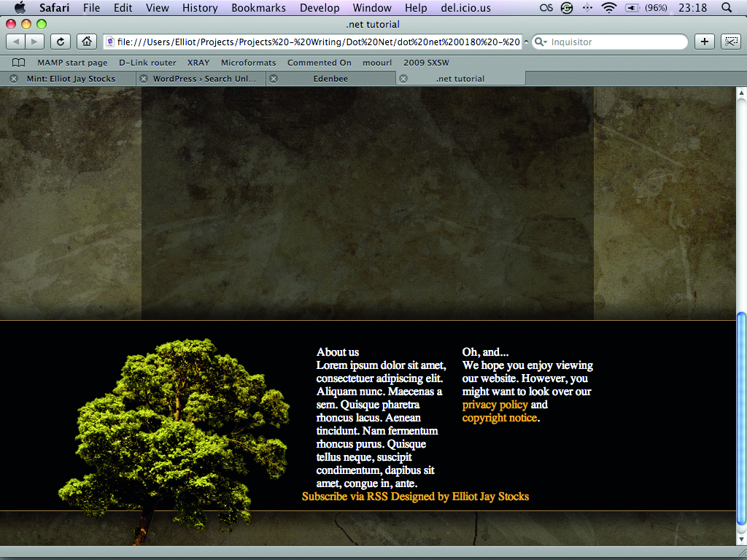
Task: Switch to the Edenbee tab
Action: [x=330, y=79]
